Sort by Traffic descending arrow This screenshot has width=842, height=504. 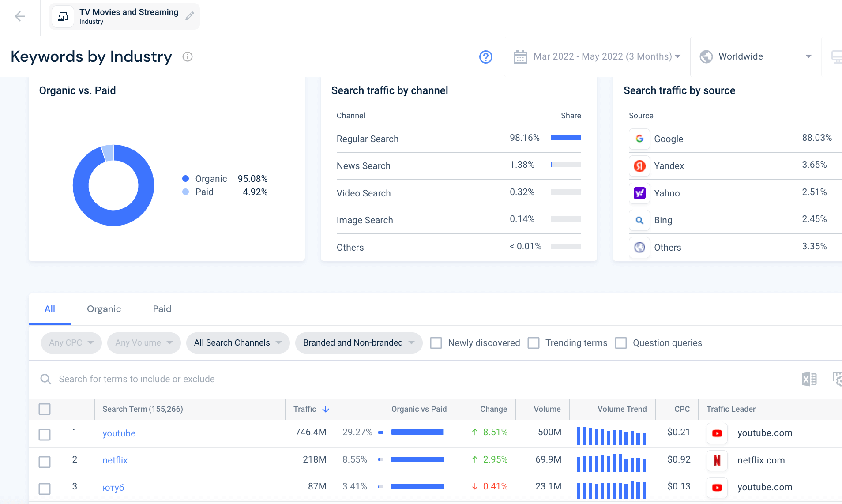click(x=326, y=409)
